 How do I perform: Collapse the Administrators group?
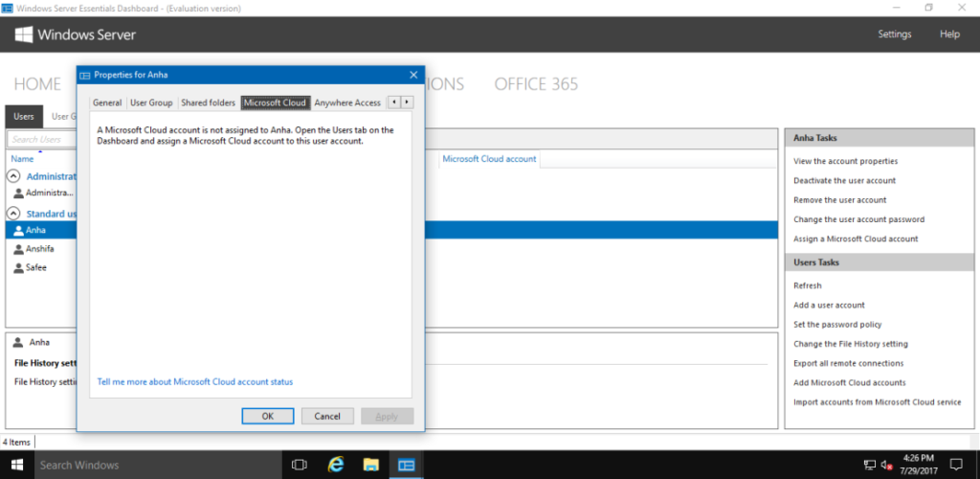tap(15, 176)
